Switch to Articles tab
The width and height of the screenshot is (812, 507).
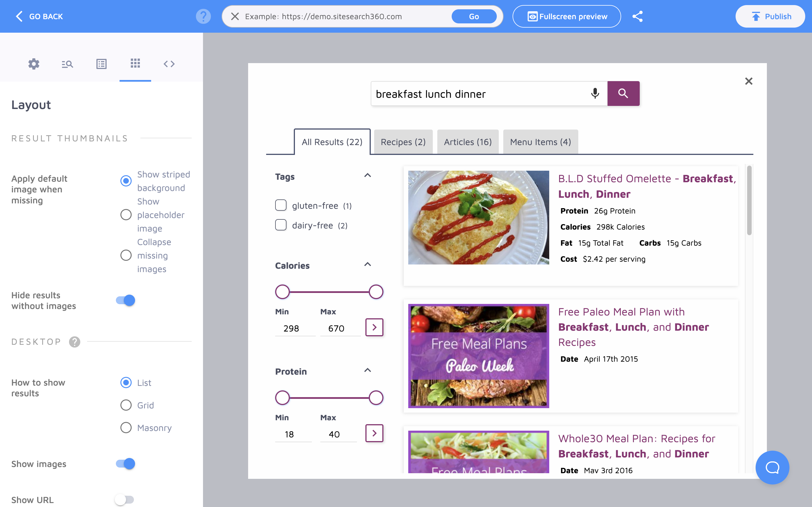tap(468, 141)
